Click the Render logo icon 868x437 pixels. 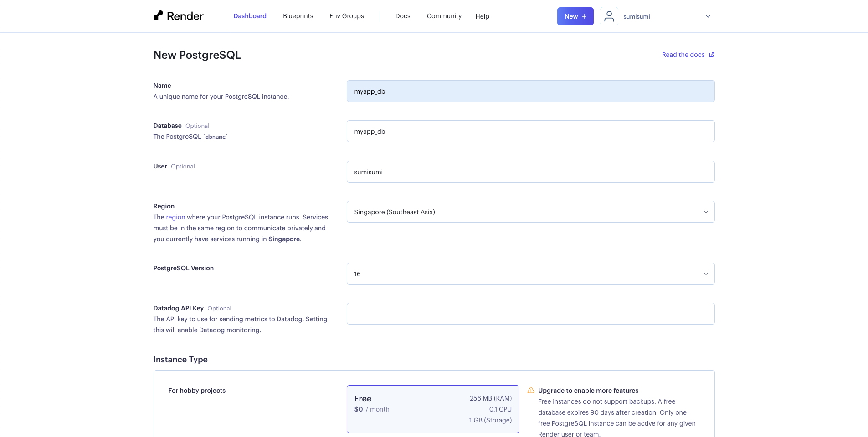[158, 16]
